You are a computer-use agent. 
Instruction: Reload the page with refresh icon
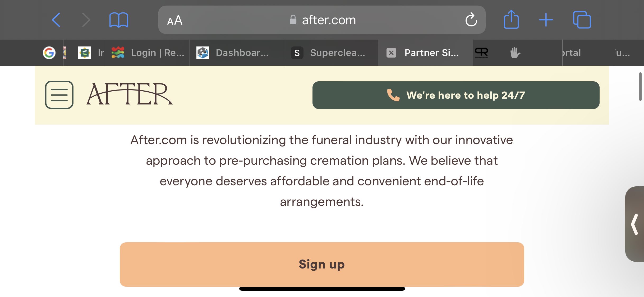471,20
